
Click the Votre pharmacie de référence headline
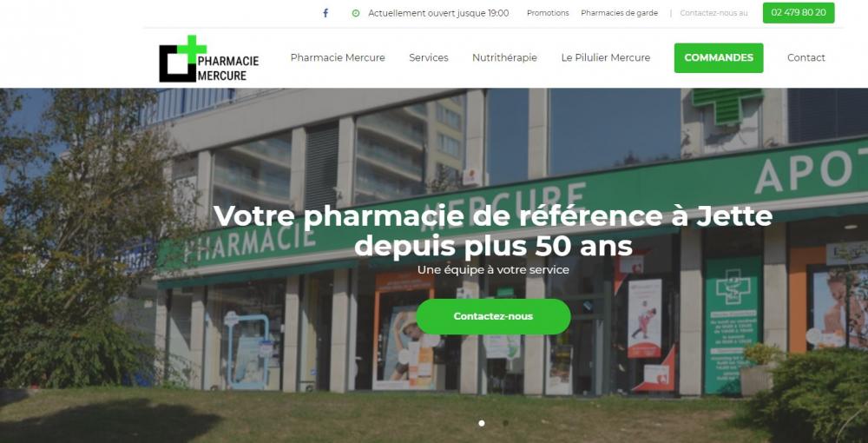(493, 231)
